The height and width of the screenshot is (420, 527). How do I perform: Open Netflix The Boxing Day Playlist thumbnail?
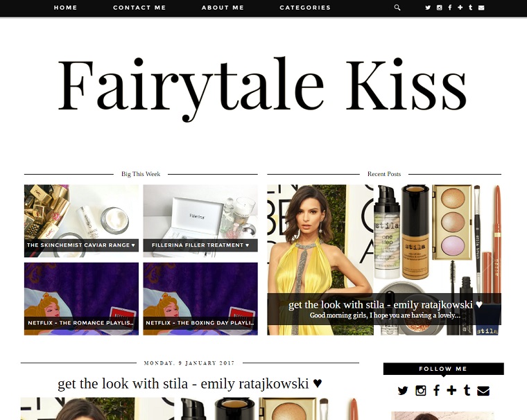coord(200,299)
